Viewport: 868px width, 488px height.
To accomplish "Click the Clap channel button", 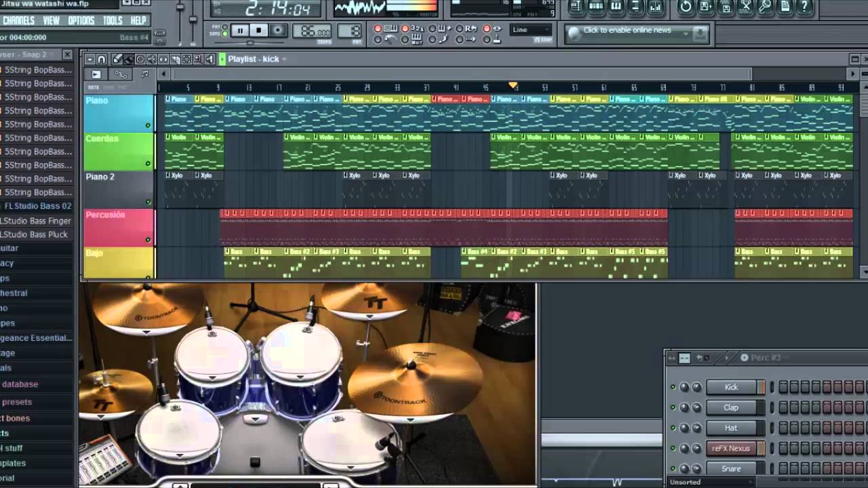I will (731, 407).
